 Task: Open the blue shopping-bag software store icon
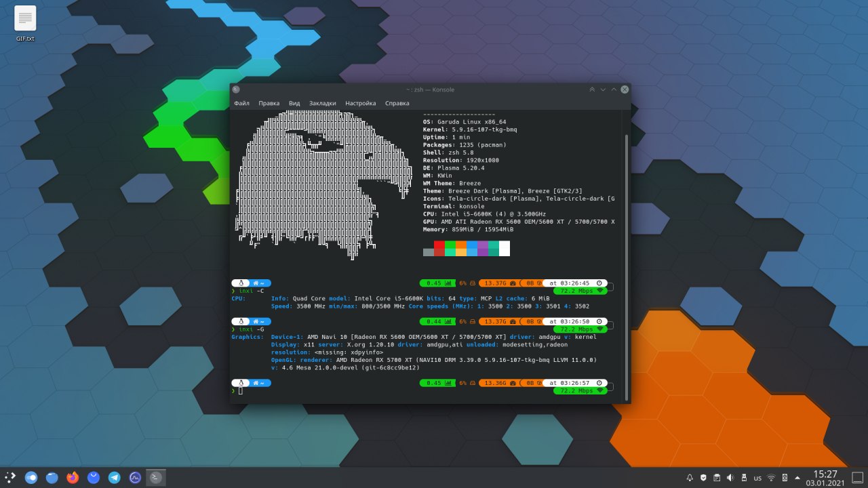(x=94, y=478)
